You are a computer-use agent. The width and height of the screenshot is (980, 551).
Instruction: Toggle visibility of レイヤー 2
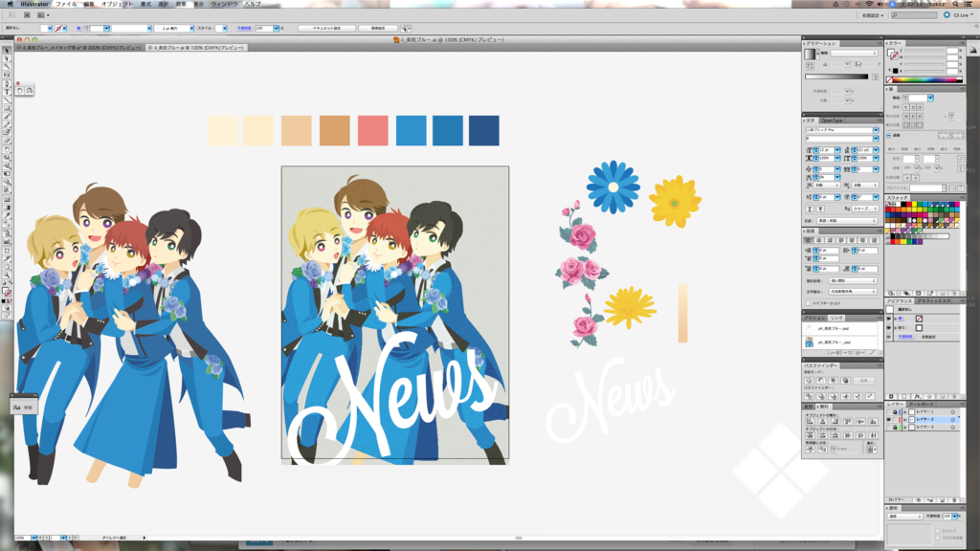(889, 420)
